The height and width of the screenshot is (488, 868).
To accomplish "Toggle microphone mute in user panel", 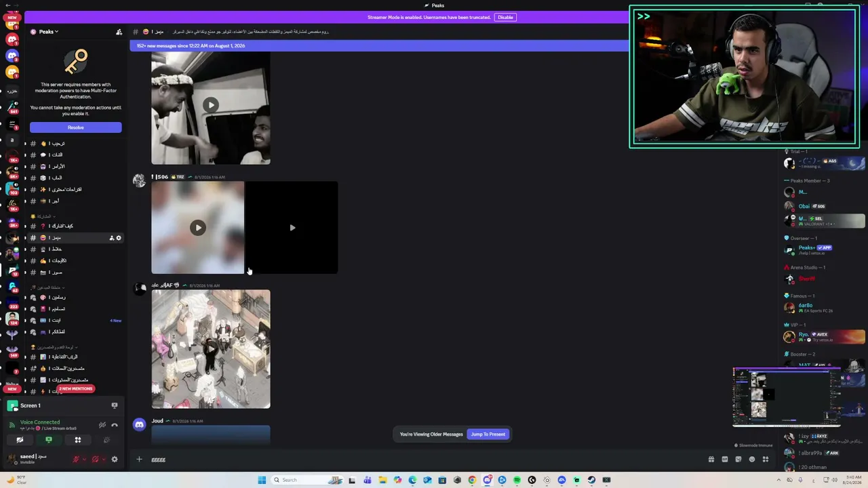I will (76, 459).
